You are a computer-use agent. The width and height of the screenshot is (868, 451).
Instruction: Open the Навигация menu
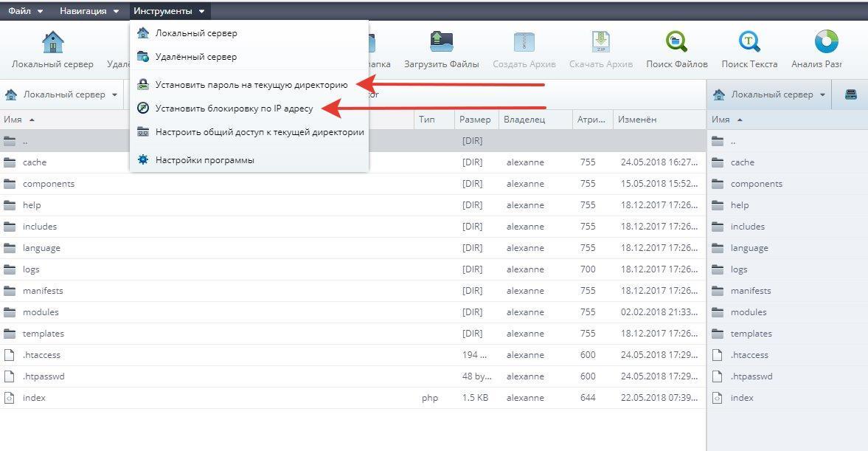(89, 11)
